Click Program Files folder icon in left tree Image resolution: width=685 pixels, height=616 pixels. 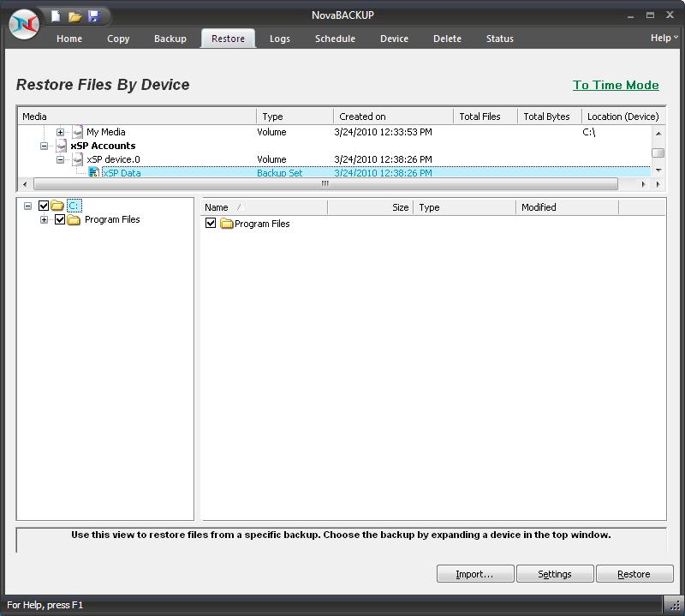point(74,219)
